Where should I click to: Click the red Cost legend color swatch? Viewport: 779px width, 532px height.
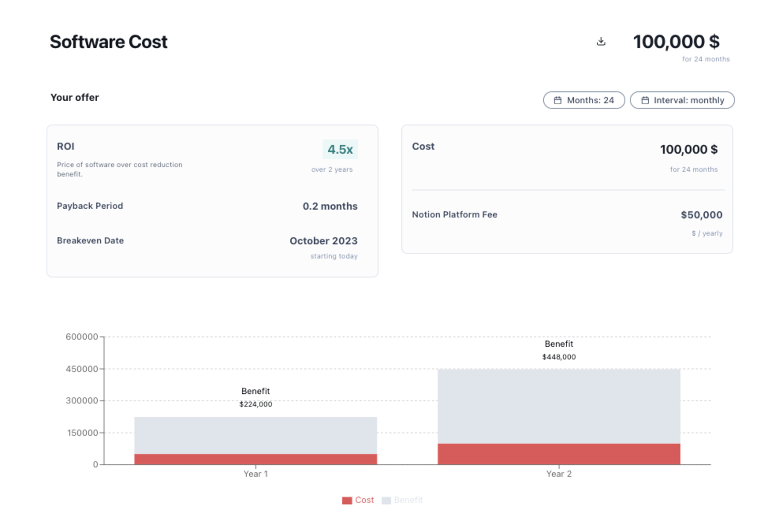click(347, 500)
